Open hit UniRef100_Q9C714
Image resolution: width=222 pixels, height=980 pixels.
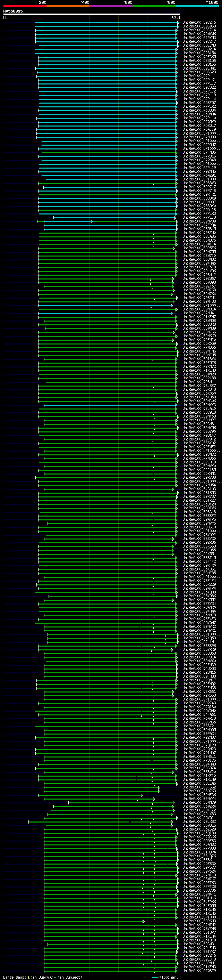[199, 30]
